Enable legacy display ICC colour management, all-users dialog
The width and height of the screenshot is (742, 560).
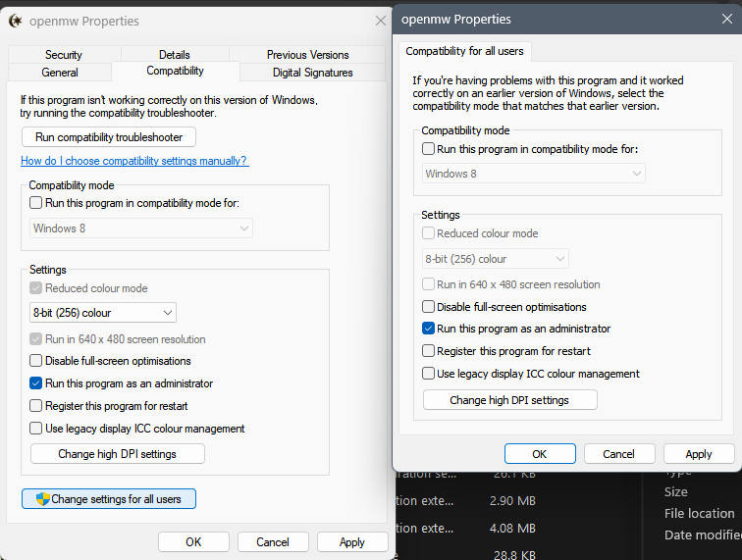point(428,374)
